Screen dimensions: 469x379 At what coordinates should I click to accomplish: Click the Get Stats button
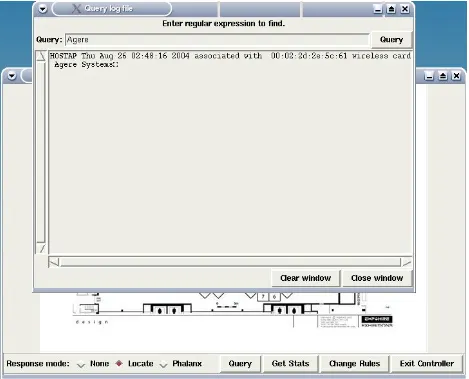pyautogui.click(x=290, y=364)
